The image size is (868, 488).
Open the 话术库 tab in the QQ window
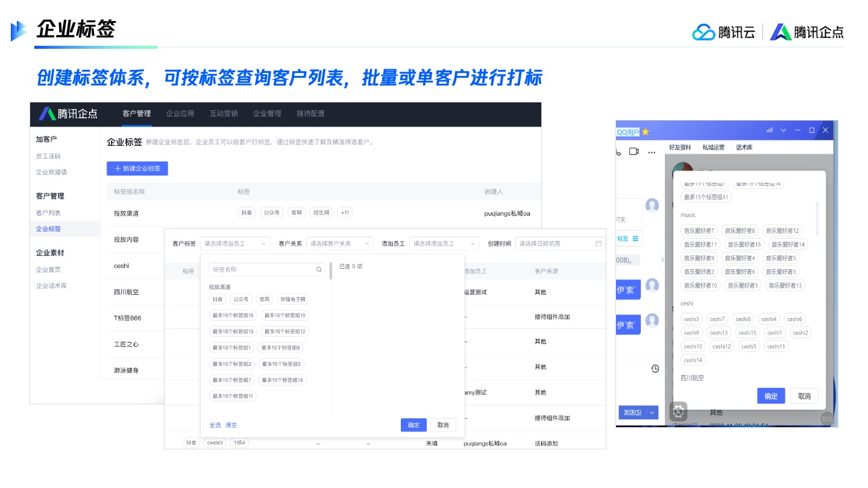click(744, 148)
